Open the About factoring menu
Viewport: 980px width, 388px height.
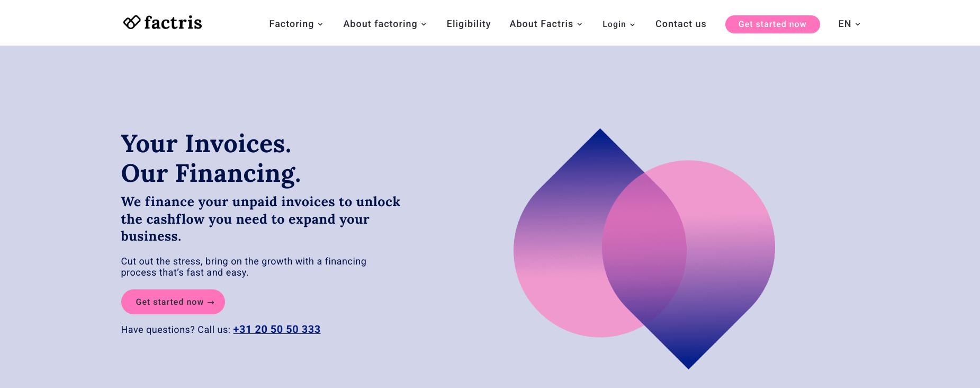point(380,24)
